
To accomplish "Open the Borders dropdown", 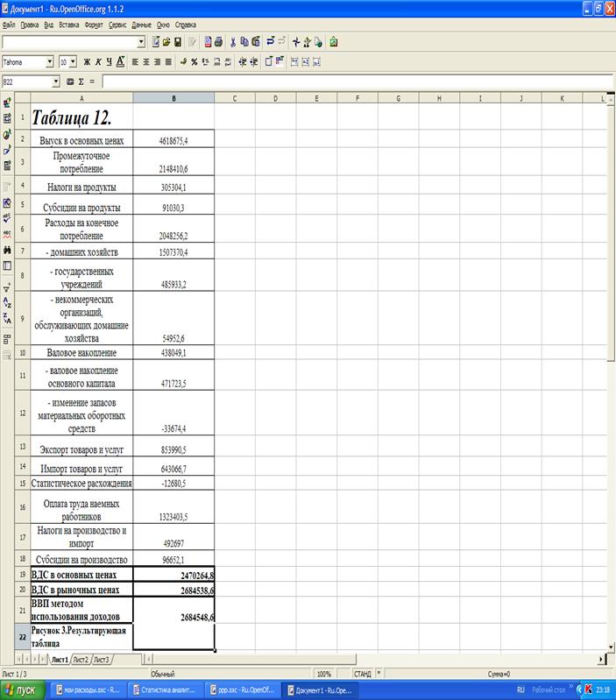I will pos(269,62).
